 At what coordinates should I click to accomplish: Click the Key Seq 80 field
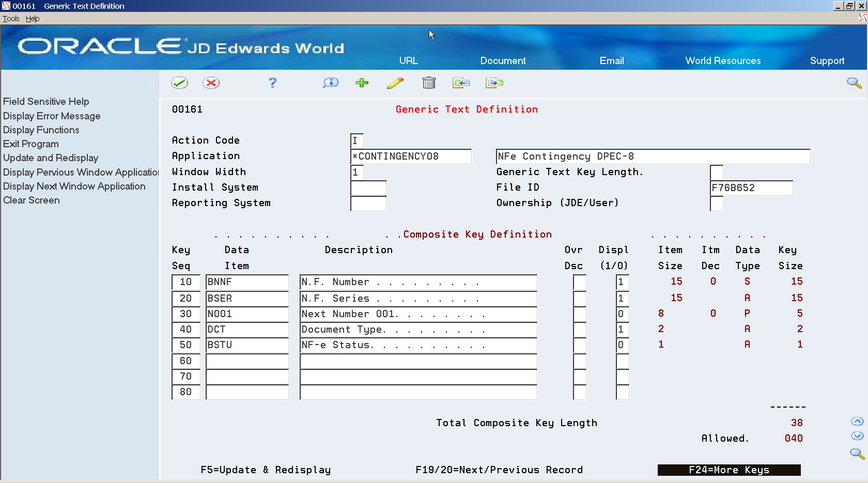coord(186,392)
